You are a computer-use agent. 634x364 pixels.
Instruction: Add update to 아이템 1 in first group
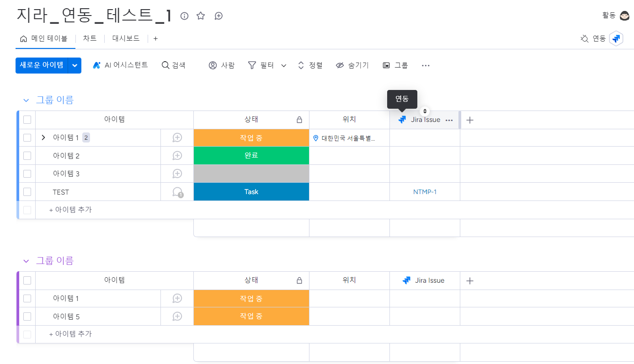(x=177, y=137)
